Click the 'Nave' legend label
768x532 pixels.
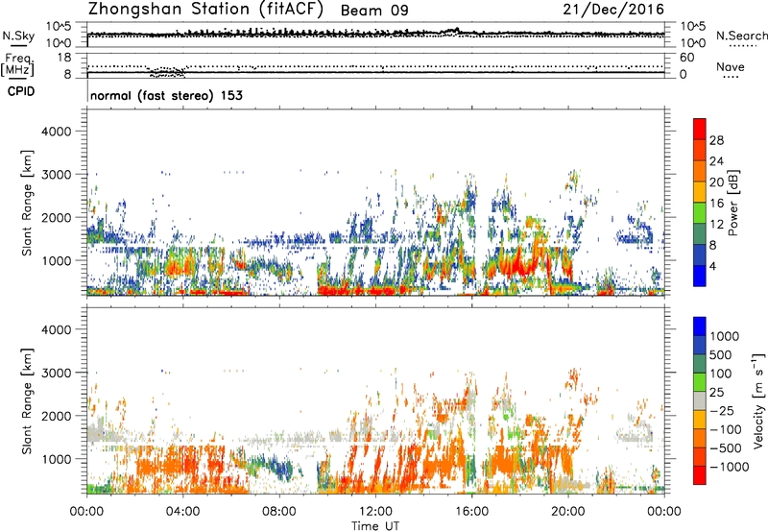click(731, 66)
